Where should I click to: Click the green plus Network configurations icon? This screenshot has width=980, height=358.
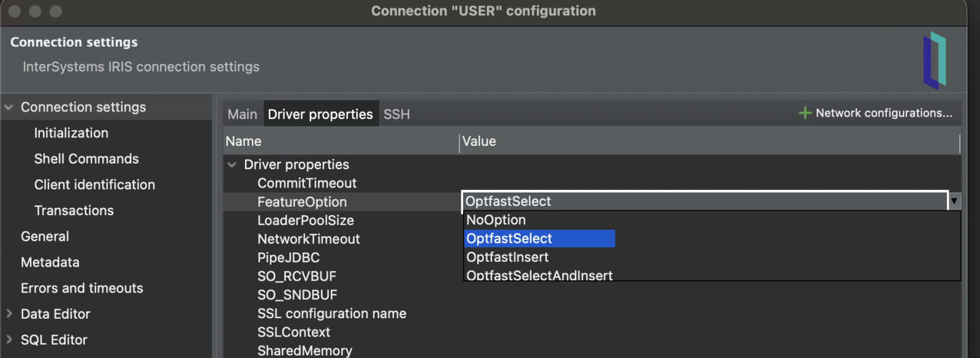805,113
